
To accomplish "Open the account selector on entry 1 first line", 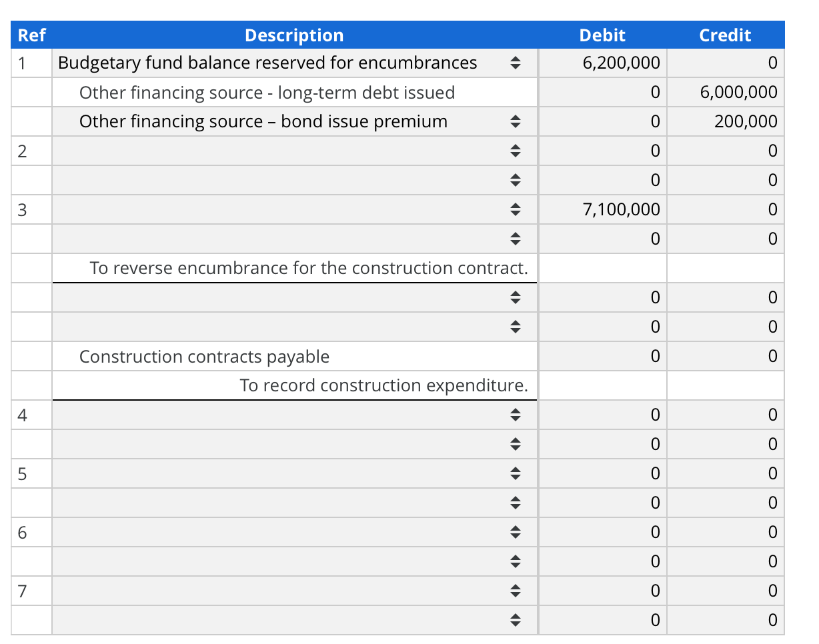I will tap(516, 63).
